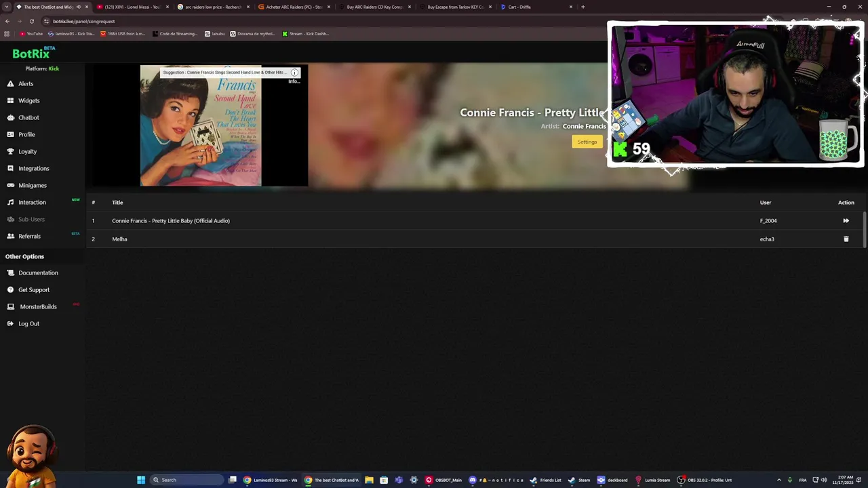Open the Windows Start menu

click(141, 480)
